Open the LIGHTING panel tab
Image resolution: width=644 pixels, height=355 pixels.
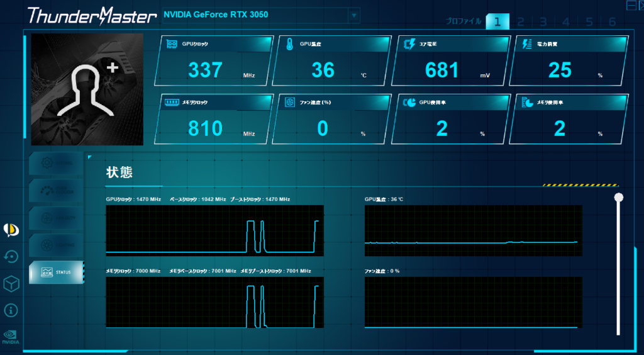point(56,245)
